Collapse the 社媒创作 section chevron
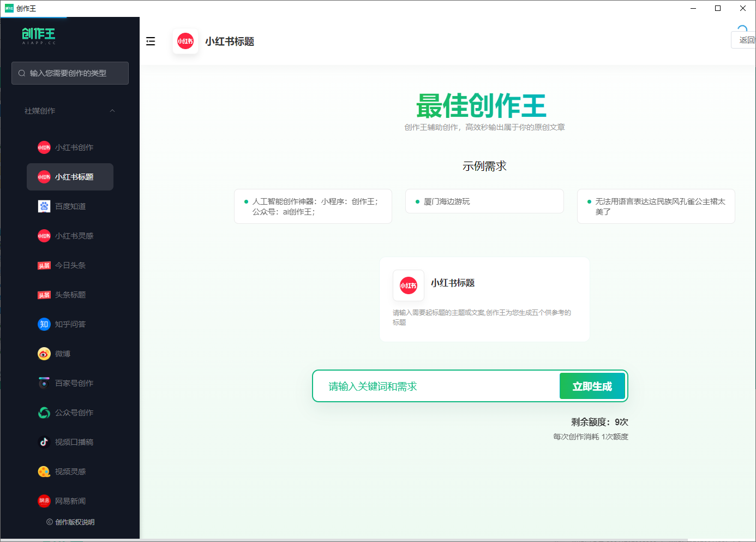The width and height of the screenshot is (756, 542). click(x=112, y=111)
